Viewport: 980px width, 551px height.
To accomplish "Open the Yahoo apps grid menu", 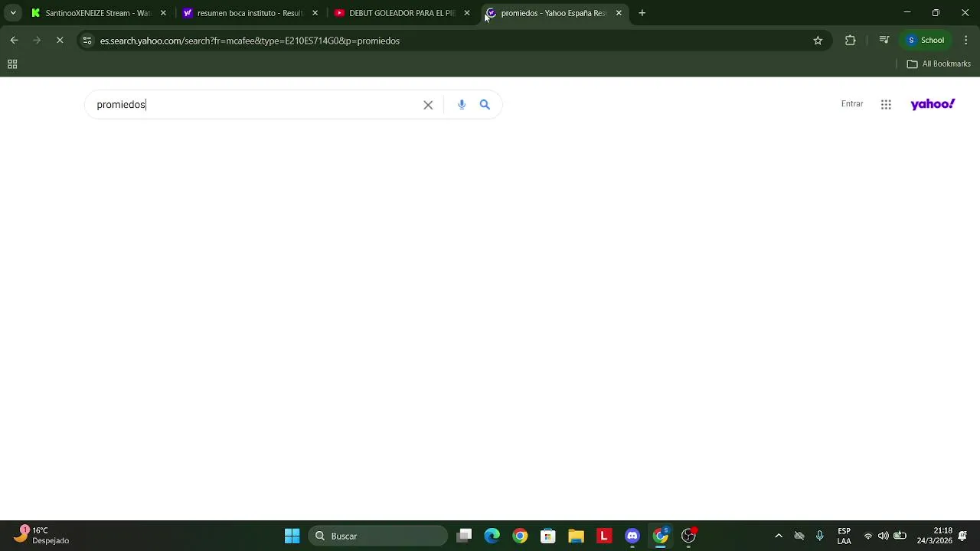I will 886,105.
